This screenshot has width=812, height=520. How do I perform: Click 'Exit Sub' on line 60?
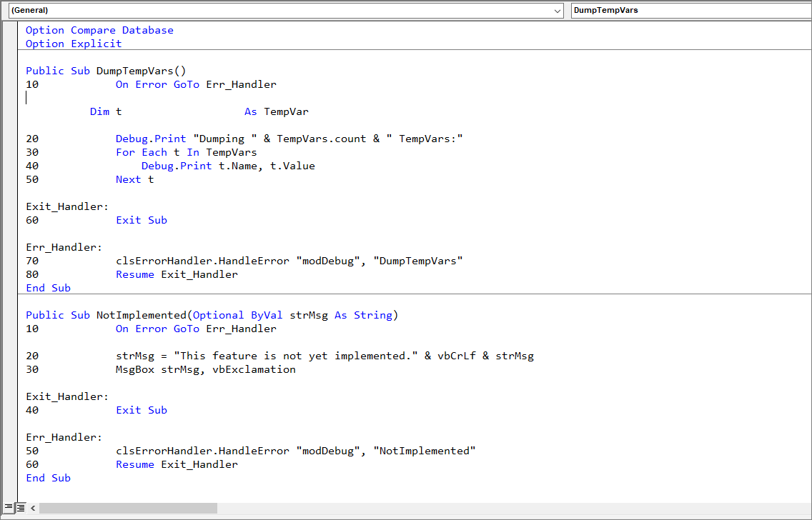click(x=142, y=221)
